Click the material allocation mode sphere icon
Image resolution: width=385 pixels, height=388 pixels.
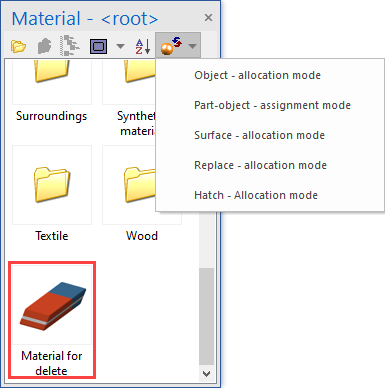click(171, 46)
